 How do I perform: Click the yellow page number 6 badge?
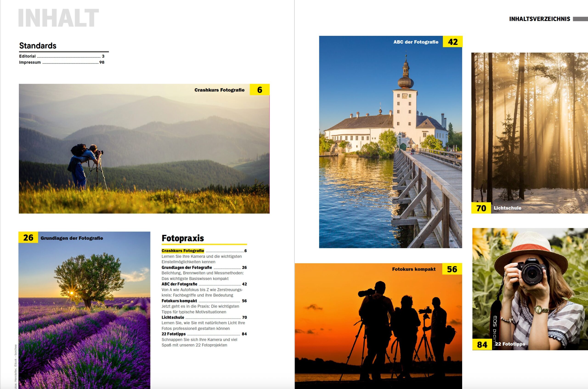(260, 90)
